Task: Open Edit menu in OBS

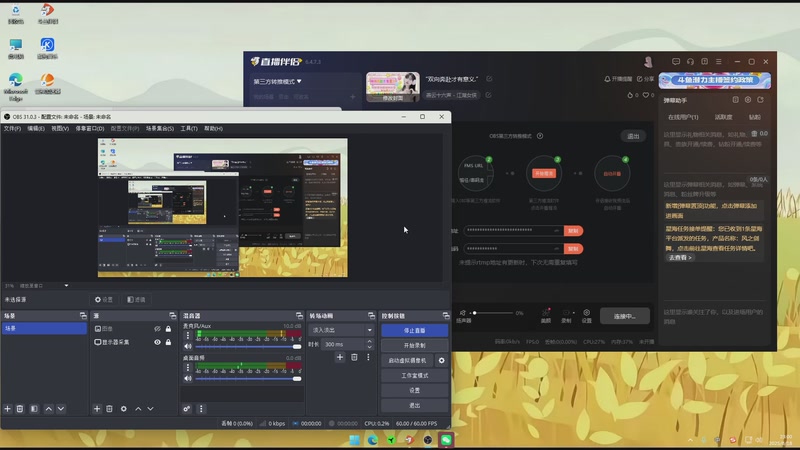Action: click(36, 129)
